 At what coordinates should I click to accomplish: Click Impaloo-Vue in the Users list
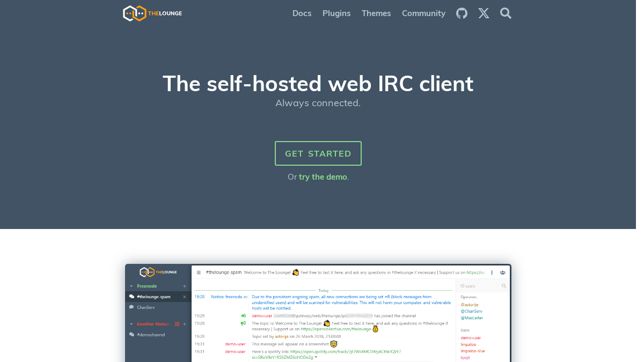[x=473, y=351]
